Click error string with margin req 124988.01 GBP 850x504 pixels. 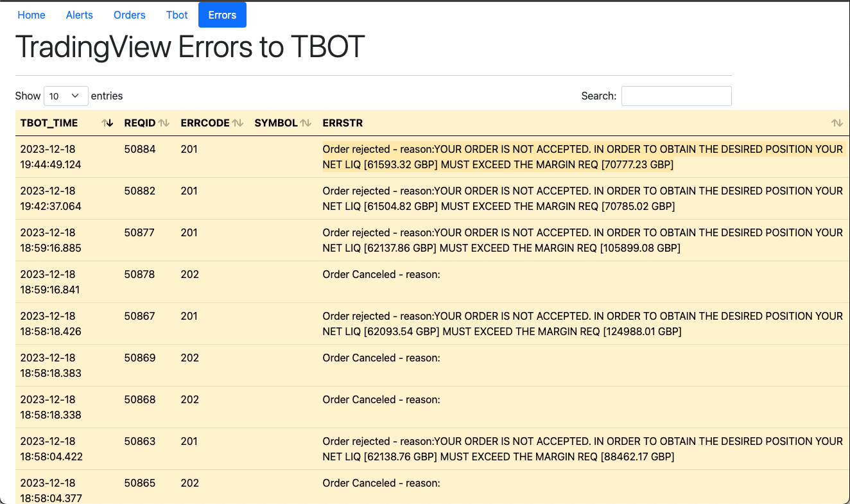pyautogui.click(x=582, y=324)
